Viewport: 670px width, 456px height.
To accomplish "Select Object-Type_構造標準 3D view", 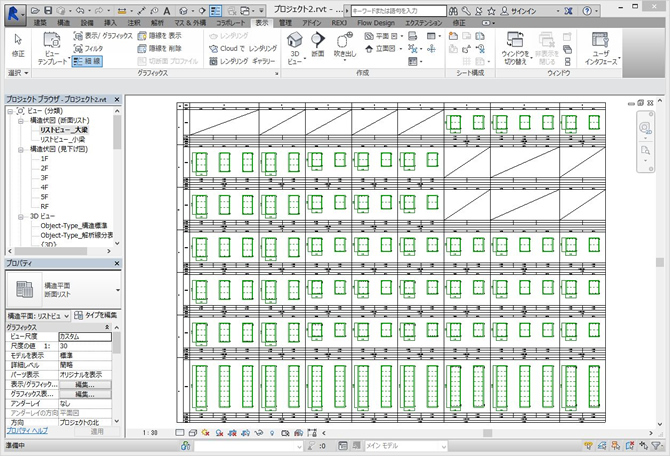I will point(73,225).
